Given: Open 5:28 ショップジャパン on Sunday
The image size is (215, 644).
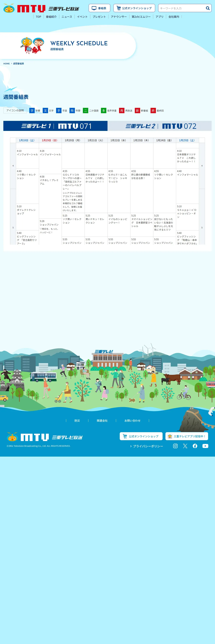Looking at the screenshot, I should click(50, 231).
